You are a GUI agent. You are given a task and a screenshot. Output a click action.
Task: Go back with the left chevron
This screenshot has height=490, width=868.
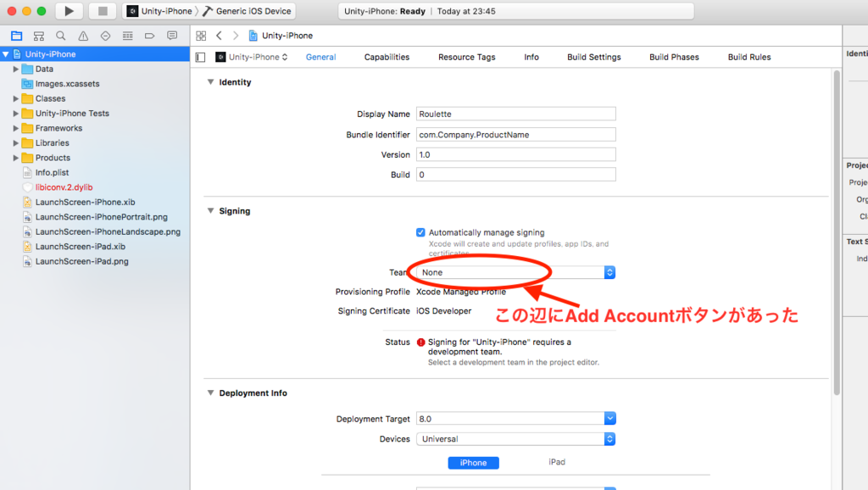[x=220, y=36]
